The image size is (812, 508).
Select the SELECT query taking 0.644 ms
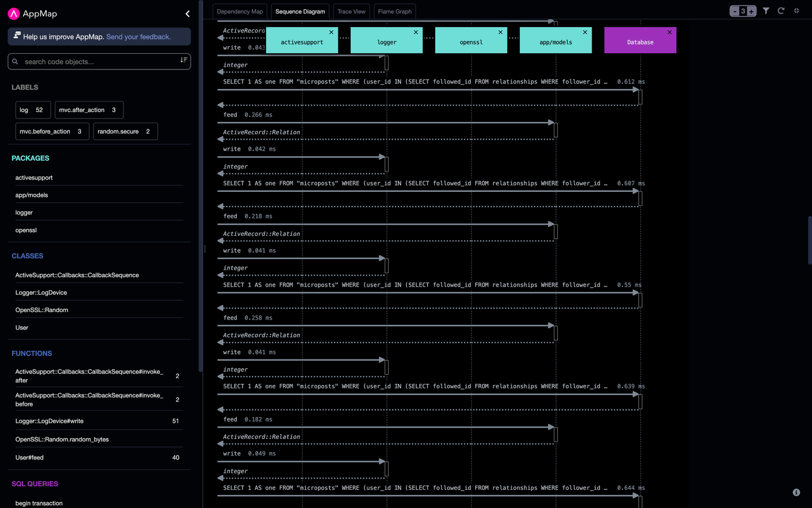coord(434,488)
